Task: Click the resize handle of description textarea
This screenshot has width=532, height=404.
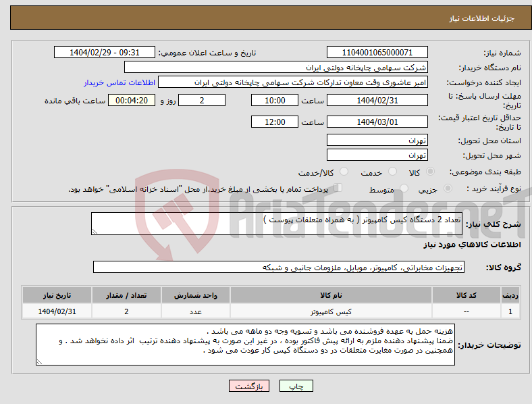Action: (x=95, y=232)
